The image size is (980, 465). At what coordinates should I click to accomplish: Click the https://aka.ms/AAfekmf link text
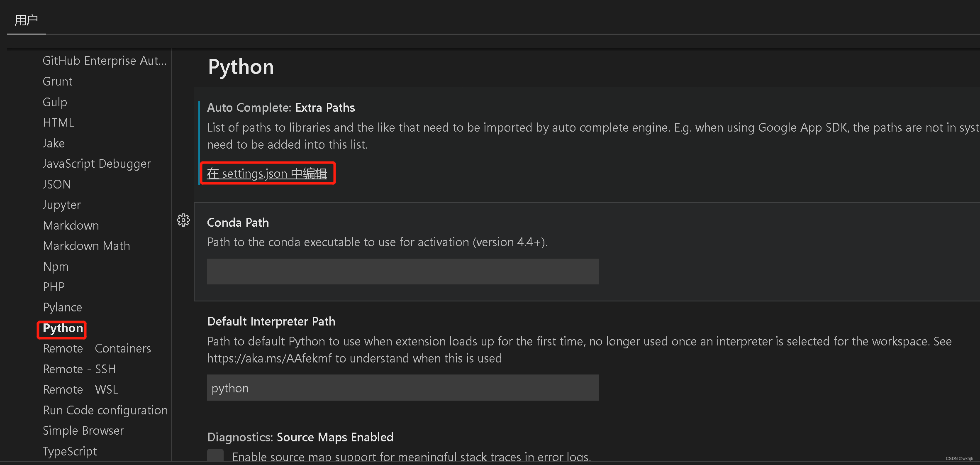(x=269, y=358)
